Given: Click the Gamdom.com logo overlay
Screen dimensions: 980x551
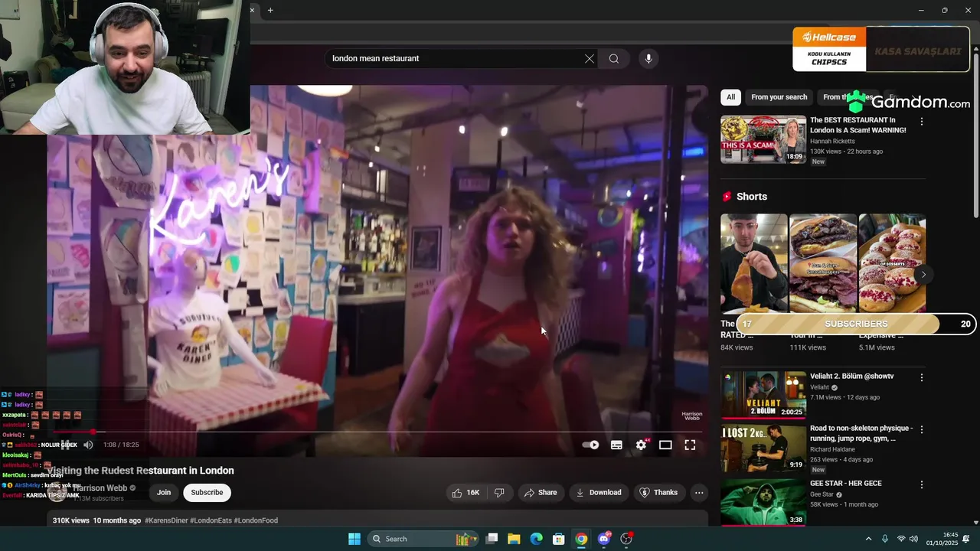Looking at the screenshot, I should (x=908, y=102).
